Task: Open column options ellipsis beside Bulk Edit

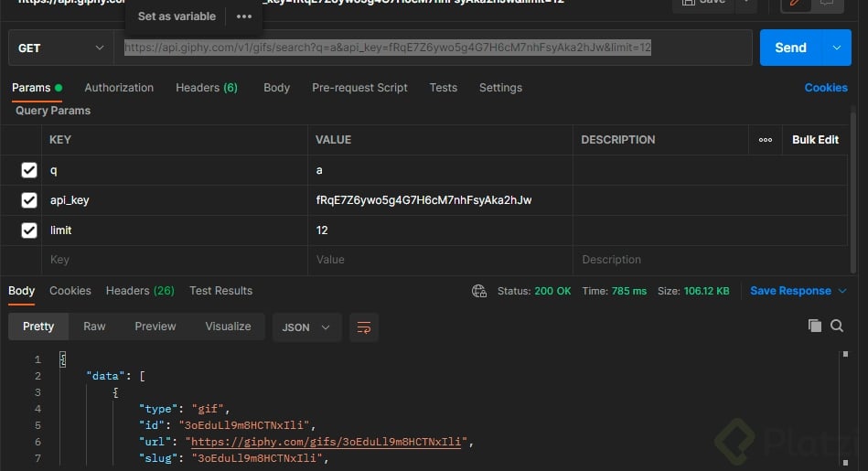Action: (x=766, y=140)
